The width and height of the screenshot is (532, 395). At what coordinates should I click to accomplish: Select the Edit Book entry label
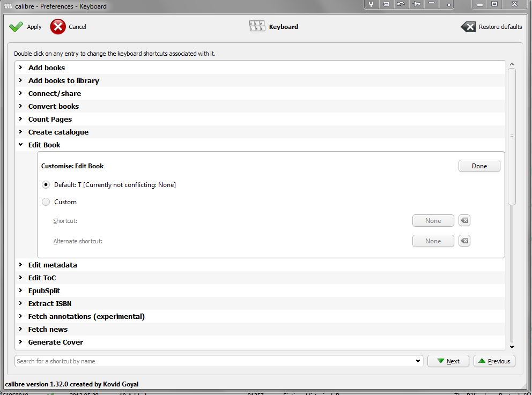[x=44, y=145]
